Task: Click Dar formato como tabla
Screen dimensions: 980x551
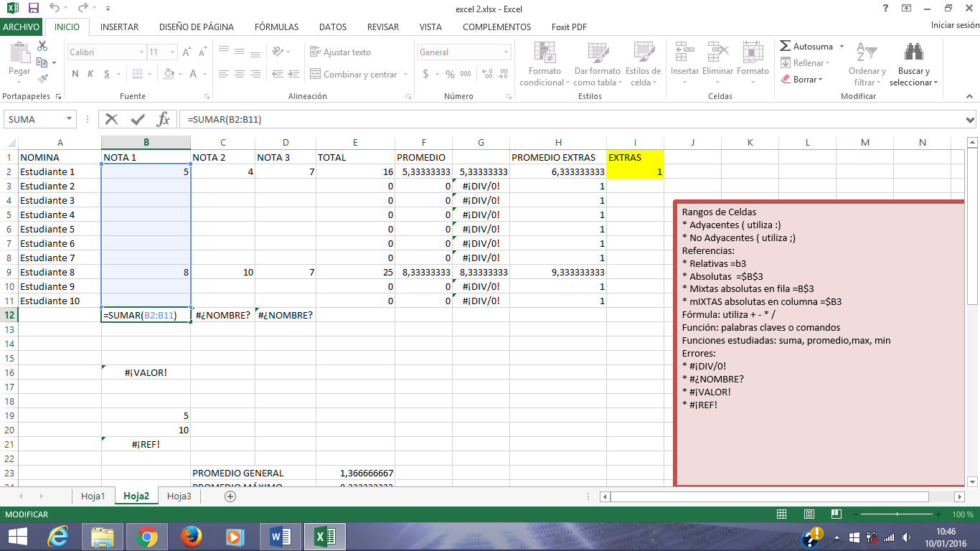Action: [597, 63]
